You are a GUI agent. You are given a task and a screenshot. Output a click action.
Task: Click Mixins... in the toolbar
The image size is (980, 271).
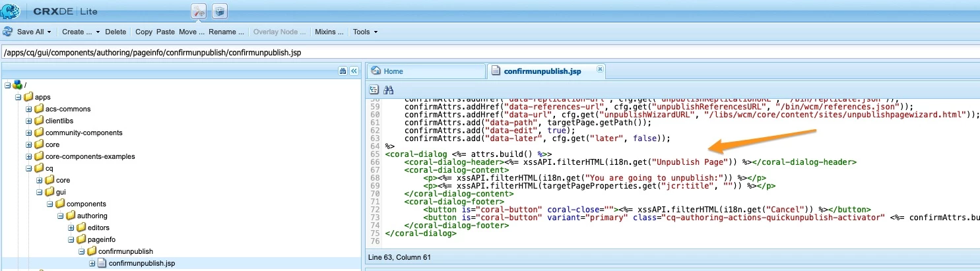pos(329,32)
